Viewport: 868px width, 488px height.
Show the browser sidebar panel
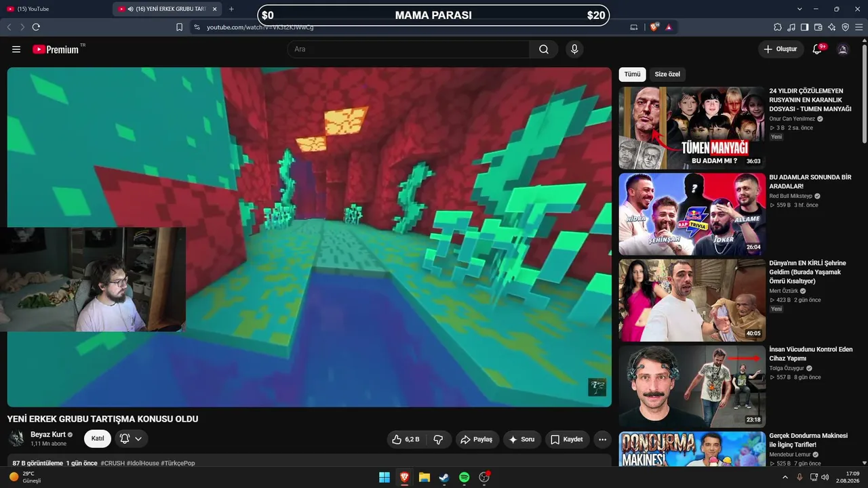point(805,27)
